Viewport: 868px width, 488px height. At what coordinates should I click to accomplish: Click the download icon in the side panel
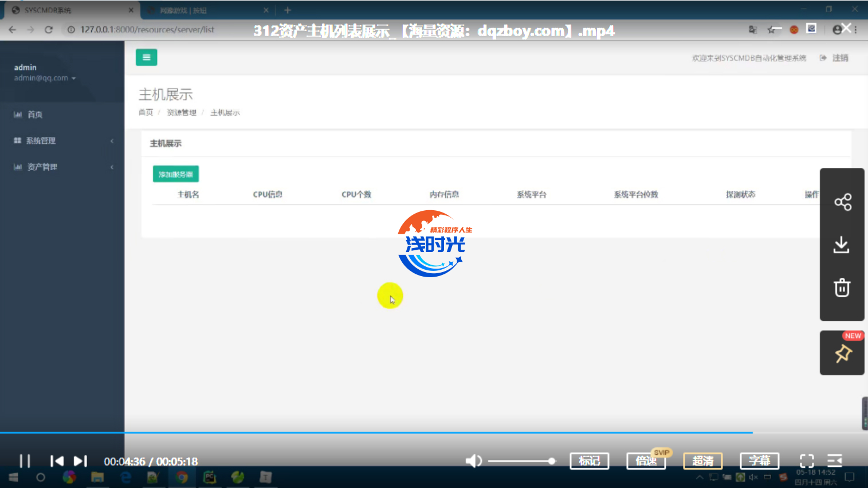(841, 245)
